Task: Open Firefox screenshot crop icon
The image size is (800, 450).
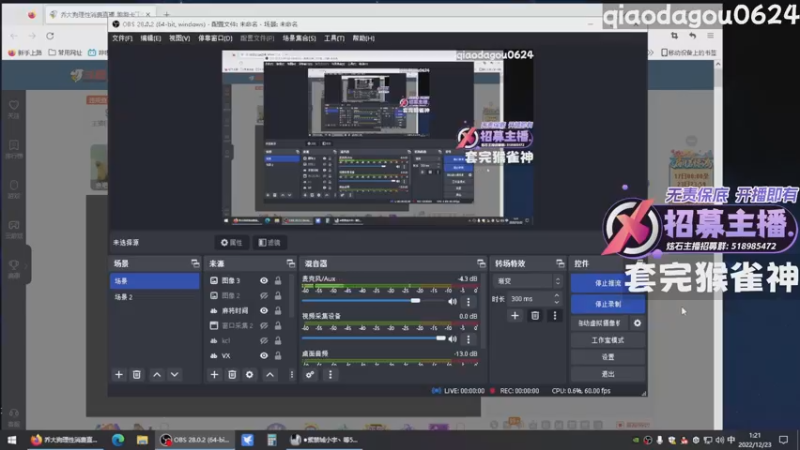Action: coord(674,36)
